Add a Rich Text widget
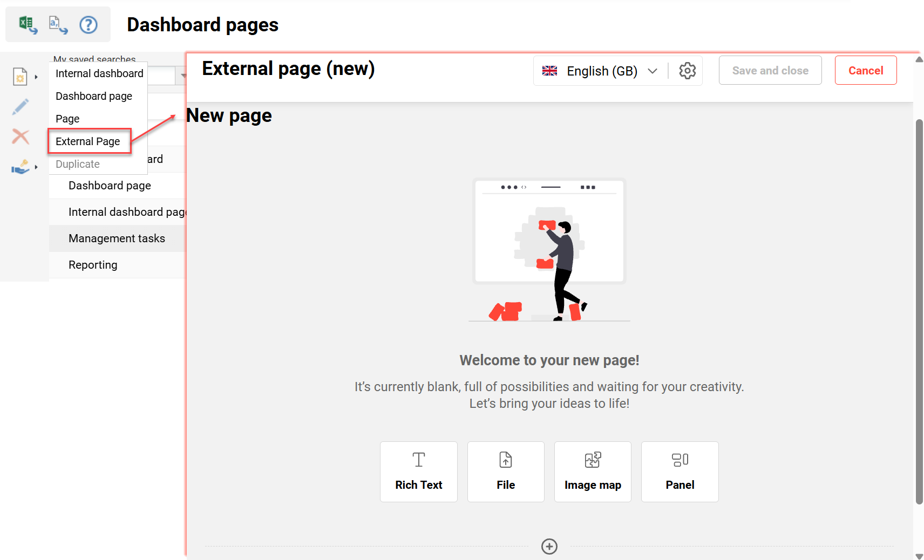 click(x=419, y=472)
